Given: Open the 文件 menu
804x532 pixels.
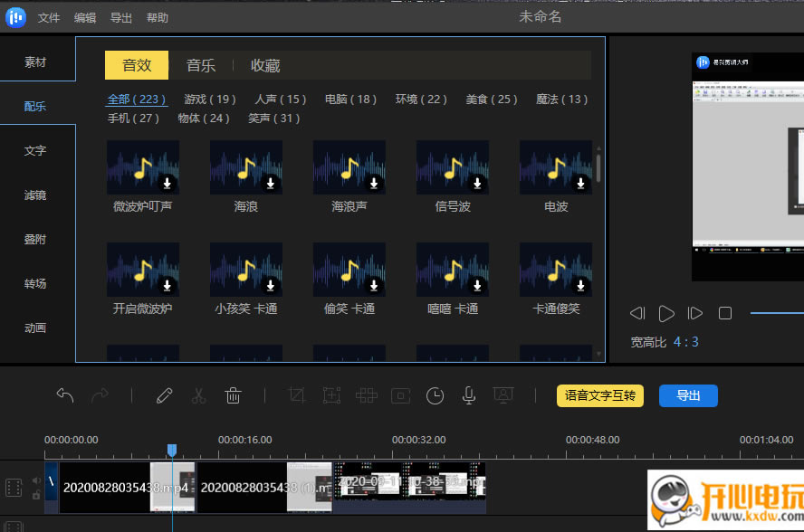Looking at the screenshot, I should pos(49,18).
